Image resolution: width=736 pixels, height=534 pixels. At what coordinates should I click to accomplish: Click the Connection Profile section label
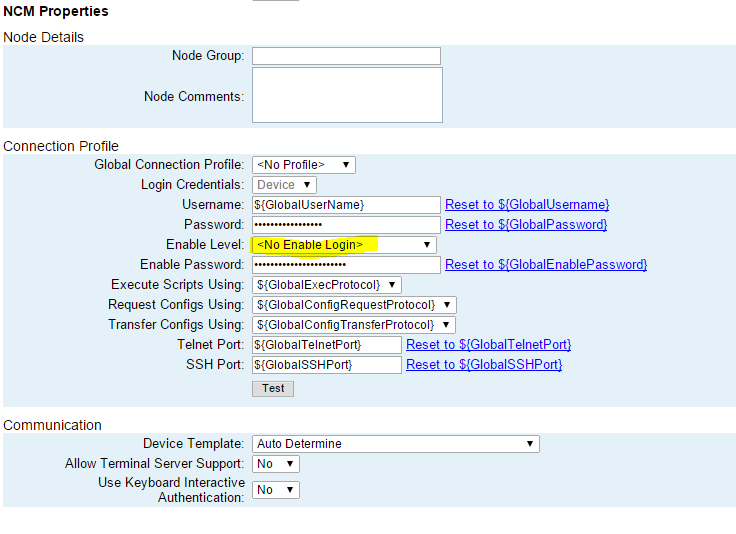coord(61,146)
